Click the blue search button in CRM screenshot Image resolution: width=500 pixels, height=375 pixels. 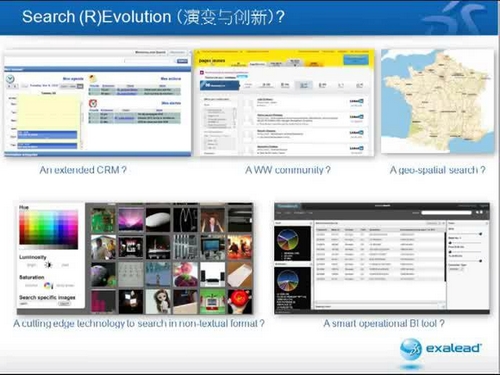(182, 61)
